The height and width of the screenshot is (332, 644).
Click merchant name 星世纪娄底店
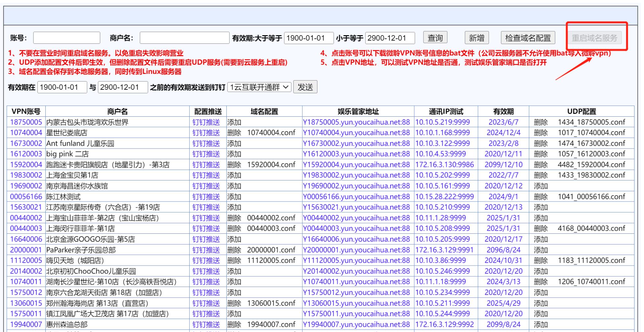pyautogui.click(x=67, y=133)
